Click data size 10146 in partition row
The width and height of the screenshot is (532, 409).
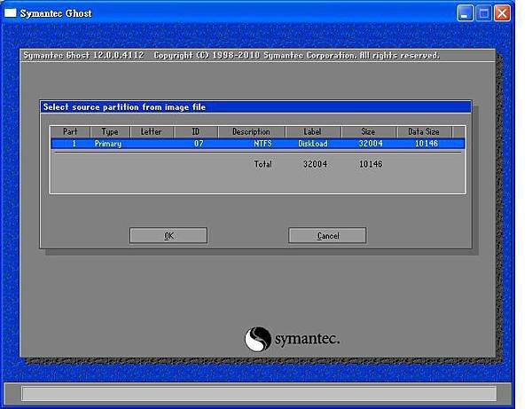tap(426, 144)
